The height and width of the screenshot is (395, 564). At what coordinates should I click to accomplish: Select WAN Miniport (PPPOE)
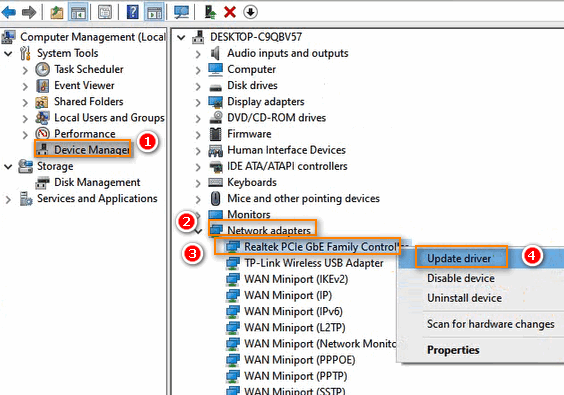(x=300, y=360)
